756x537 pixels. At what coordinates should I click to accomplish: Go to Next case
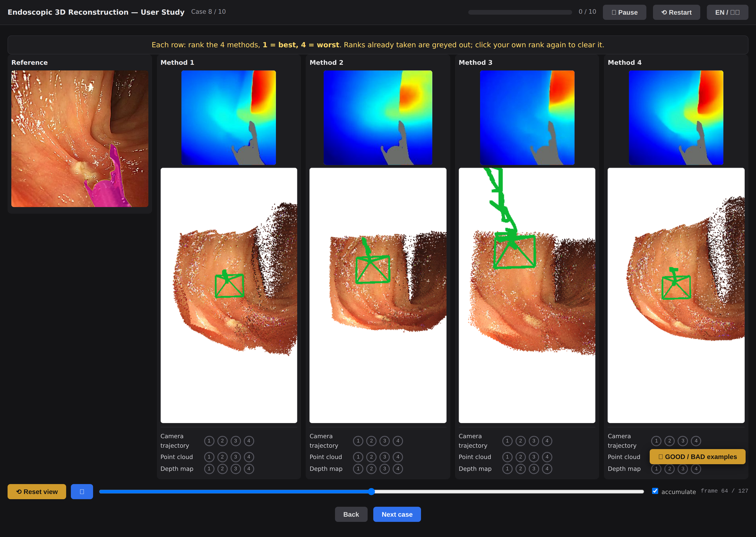(397, 514)
